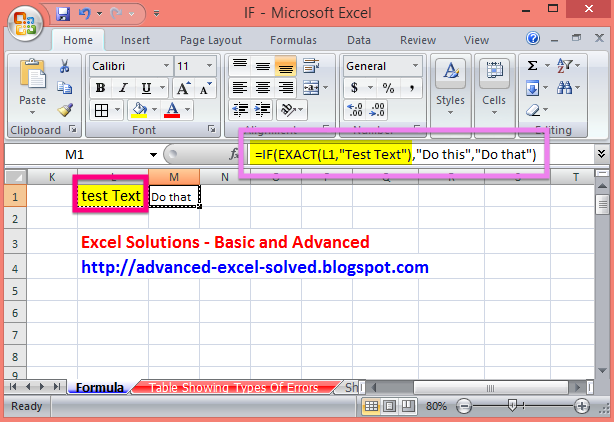The height and width of the screenshot is (422, 614).
Task: Apply the yellow fill color
Action: pyautogui.click(x=139, y=110)
